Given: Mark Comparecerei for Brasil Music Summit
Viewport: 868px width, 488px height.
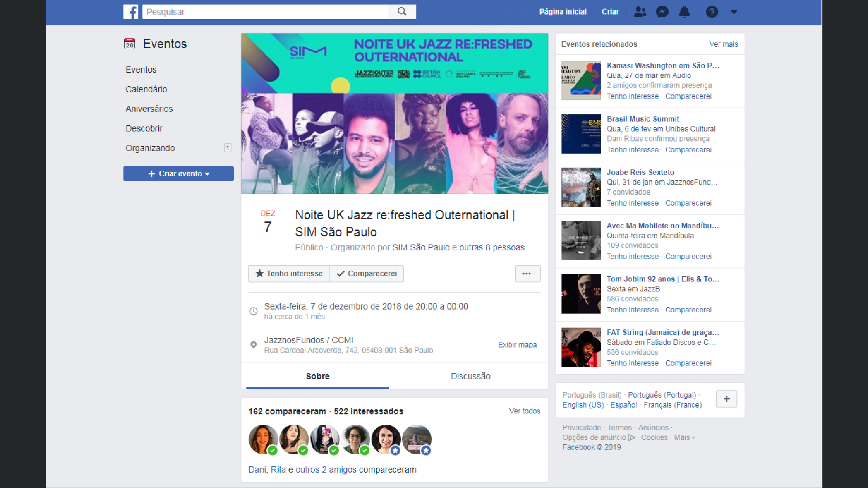Looking at the screenshot, I should pos(688,150).
